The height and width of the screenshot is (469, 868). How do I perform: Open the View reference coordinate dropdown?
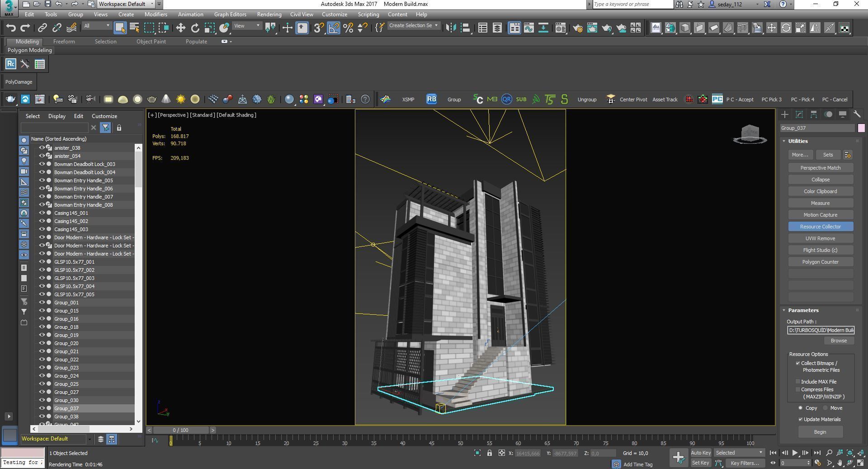[247, 26]
